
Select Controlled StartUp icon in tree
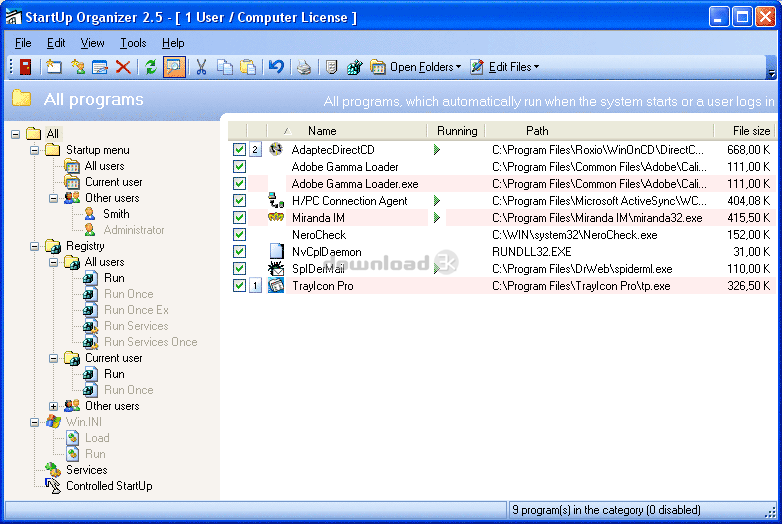click(53, 486)
